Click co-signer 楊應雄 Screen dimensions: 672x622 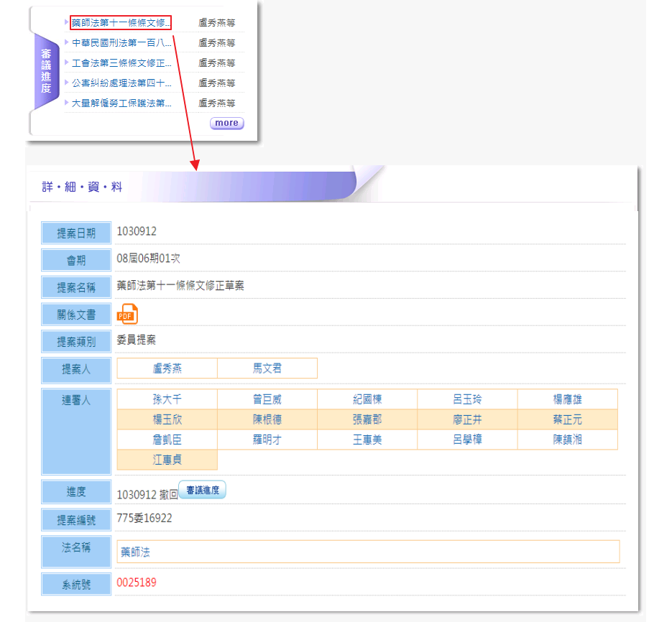tap(567, 399)
